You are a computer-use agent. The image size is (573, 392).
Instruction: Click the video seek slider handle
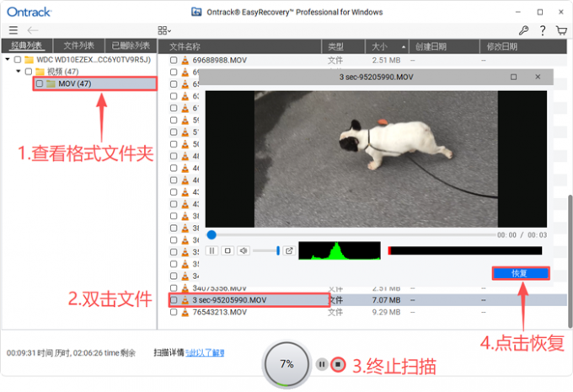(212, 234)
